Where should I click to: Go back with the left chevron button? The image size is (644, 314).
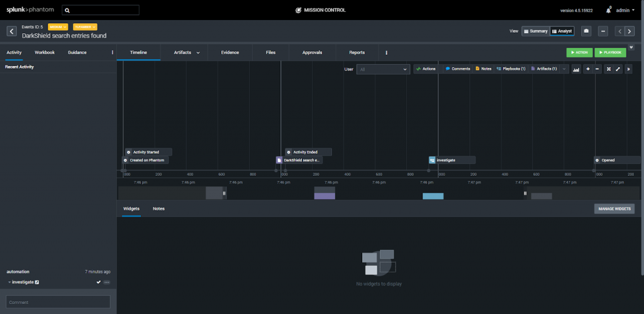[12, 31]
